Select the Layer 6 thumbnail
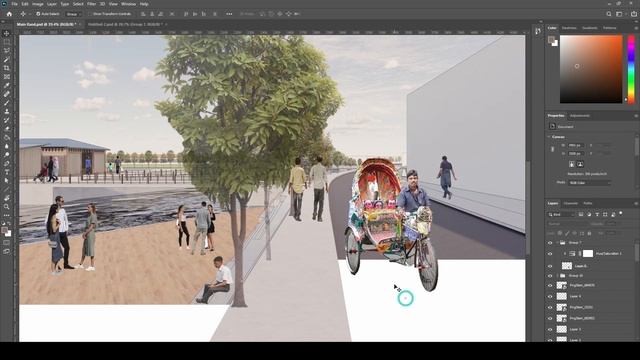The height and width of the screenshot is (360, 640). click(x=567, y=266)
